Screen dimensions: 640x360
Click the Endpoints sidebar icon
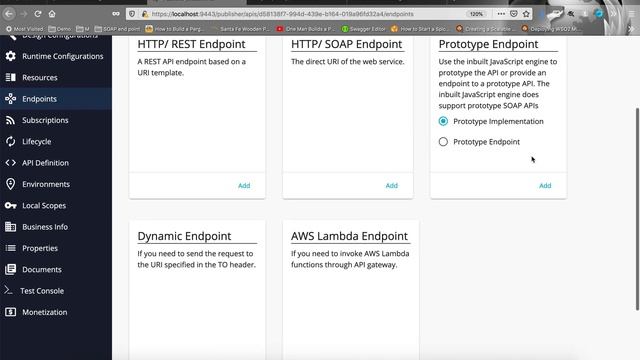click(11, 99)
